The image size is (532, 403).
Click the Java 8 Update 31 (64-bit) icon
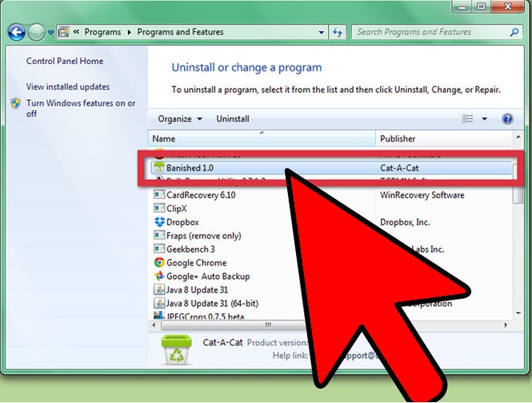[x=159, y=303]
